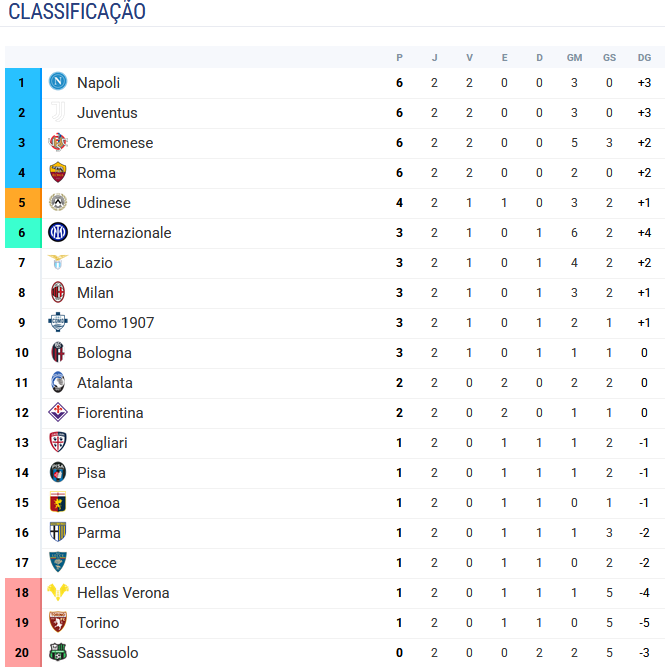This screenshot has height=667, width=665.
Task: Open the Udinese team link
Action: (104, 203)
